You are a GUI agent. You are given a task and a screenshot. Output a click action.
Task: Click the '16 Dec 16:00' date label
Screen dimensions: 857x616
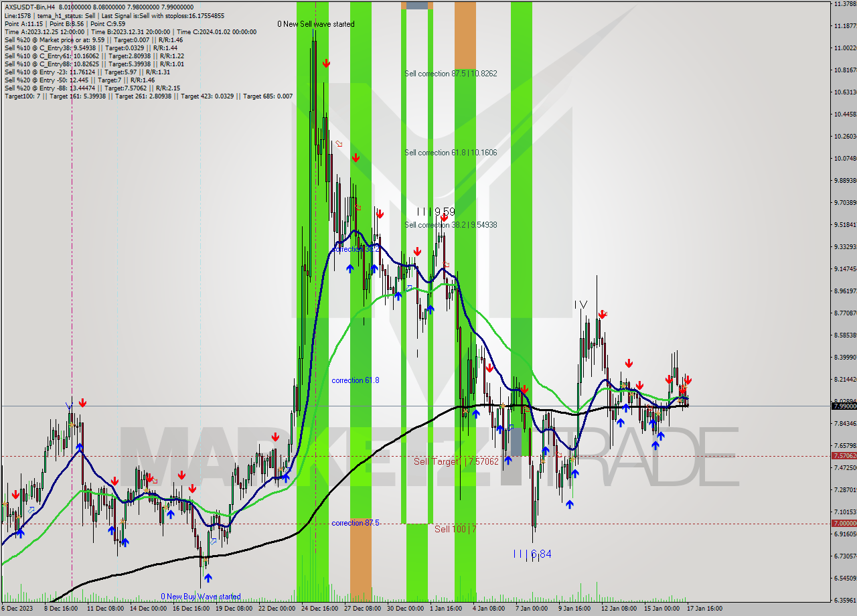191,609
